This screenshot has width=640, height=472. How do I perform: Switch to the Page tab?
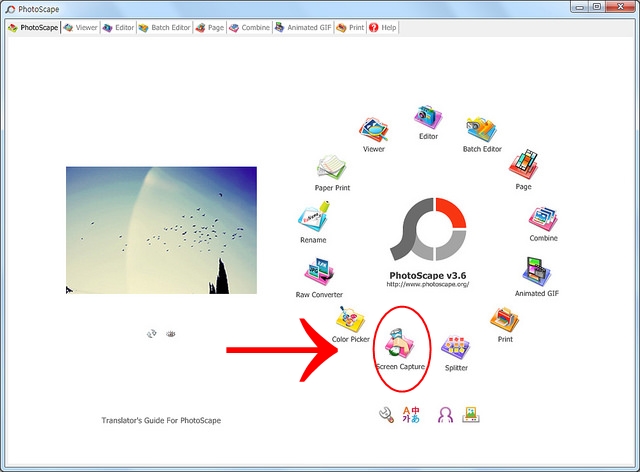209,28
